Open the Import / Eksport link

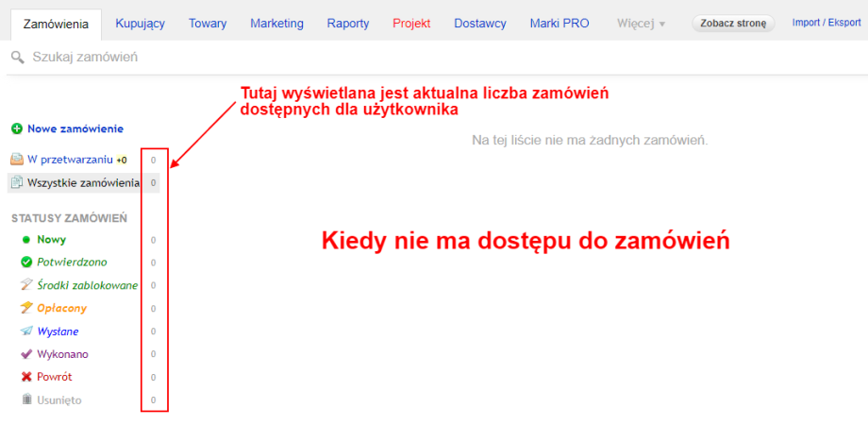826,23
